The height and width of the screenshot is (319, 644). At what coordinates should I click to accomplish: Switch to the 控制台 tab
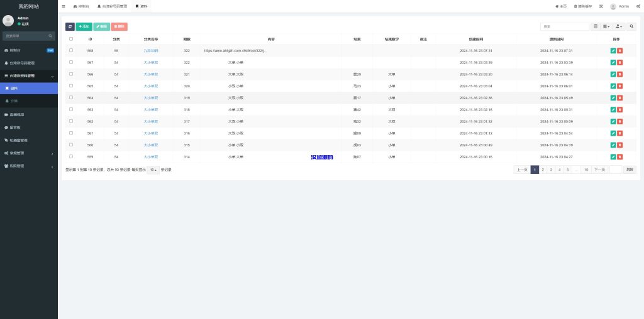[x=81, y=6]
